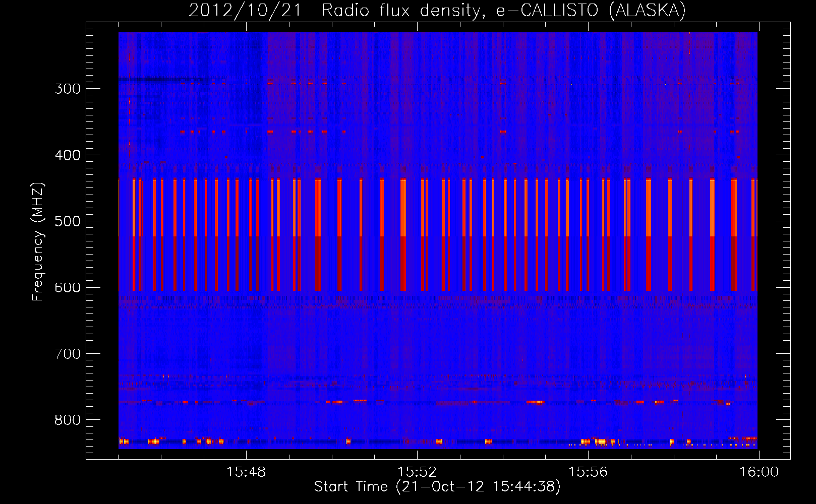Click the 15:52 time tick label

(417, 472)
